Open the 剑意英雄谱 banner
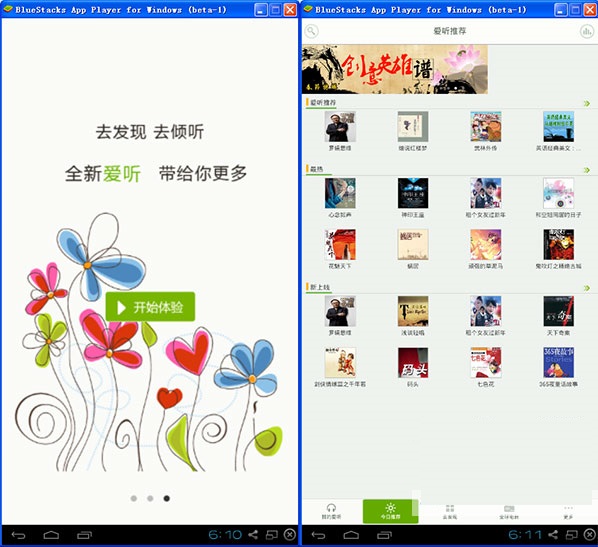This screenshot has height=547, width=598. tap(395, 69)
